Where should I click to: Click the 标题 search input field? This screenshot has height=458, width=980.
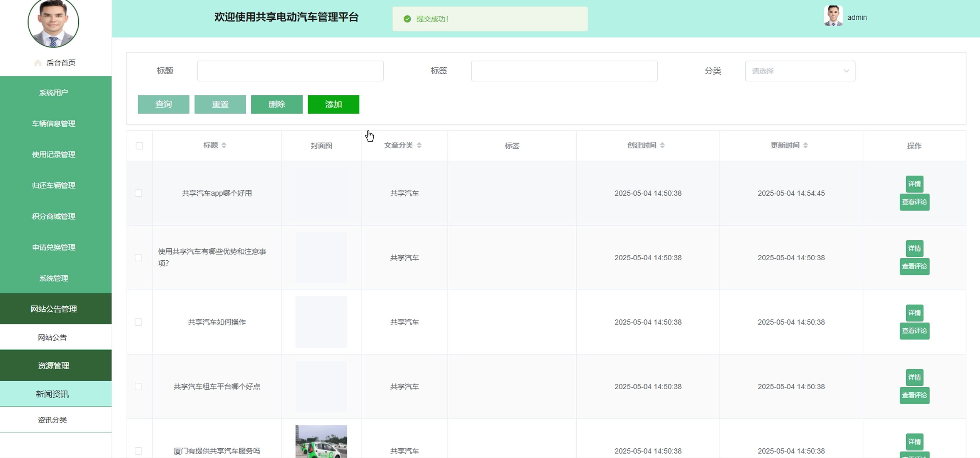pyautogui.click(x=290, y=71)
